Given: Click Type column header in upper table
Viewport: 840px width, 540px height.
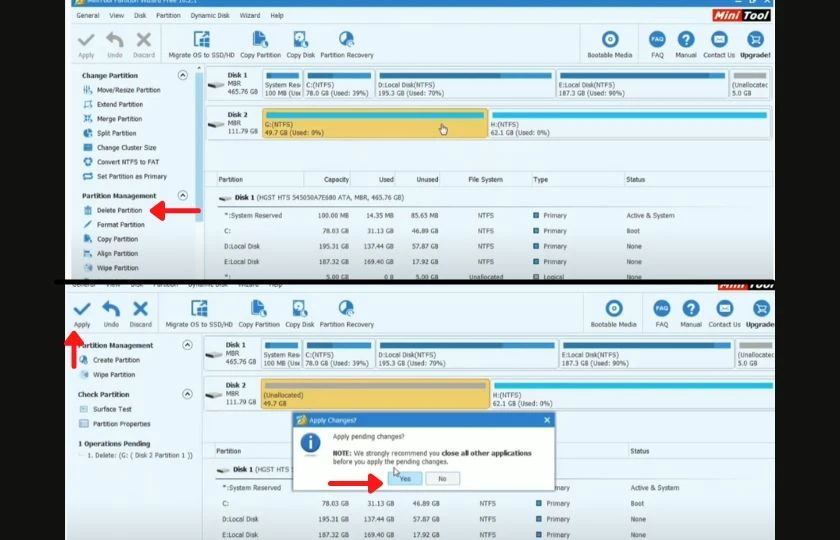Looking at the screenshot, I should [541, 179].
